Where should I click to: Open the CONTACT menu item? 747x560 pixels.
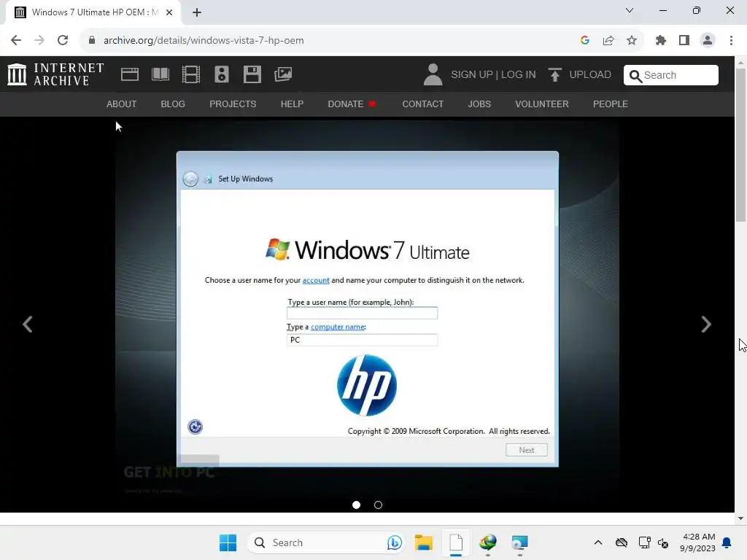coord(422,104)
